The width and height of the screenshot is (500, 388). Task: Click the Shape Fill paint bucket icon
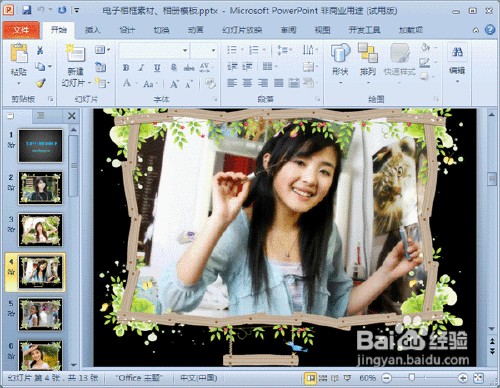(426, 48)
